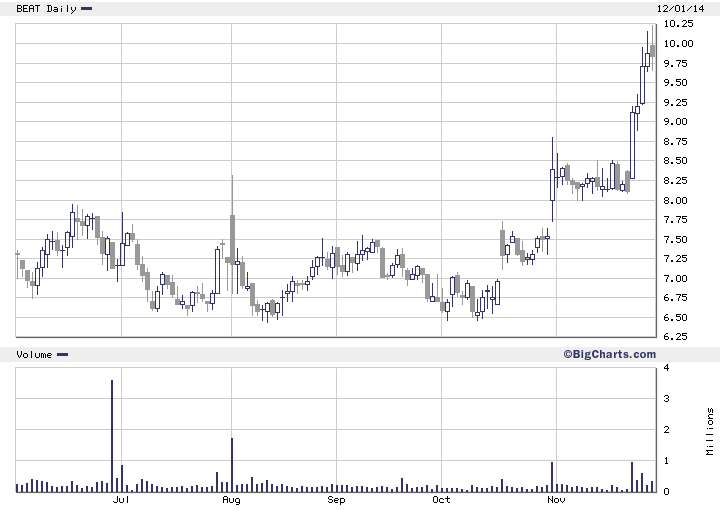This screenshot has height=510, width=720.
Task: Select the 9.25 price axis label
Action: (675, 102)
